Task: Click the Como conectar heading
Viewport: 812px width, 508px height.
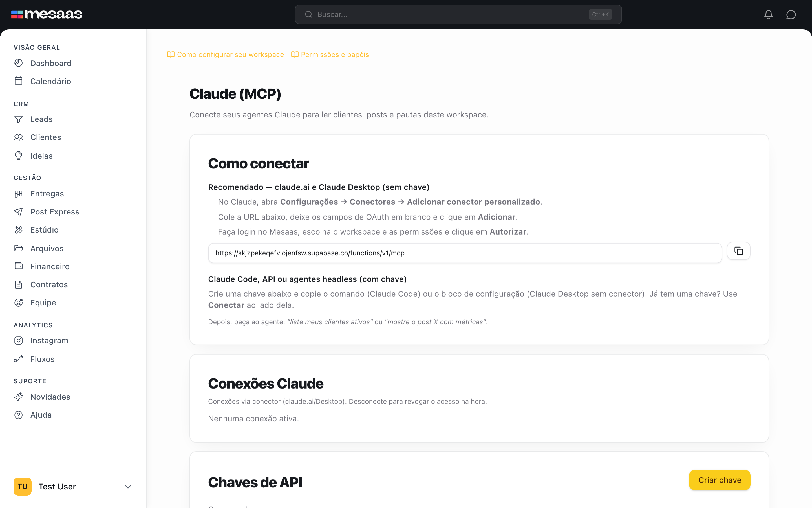Action: (x=258, y=164)
